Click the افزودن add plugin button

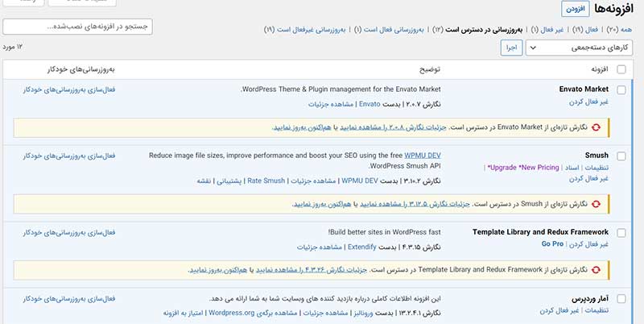576,9
